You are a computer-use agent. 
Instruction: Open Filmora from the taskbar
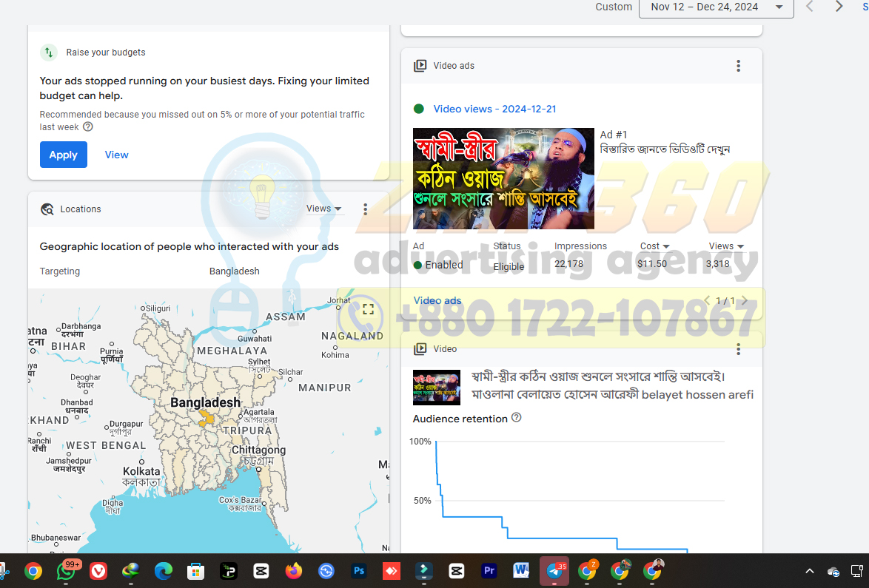click(424, 571)
